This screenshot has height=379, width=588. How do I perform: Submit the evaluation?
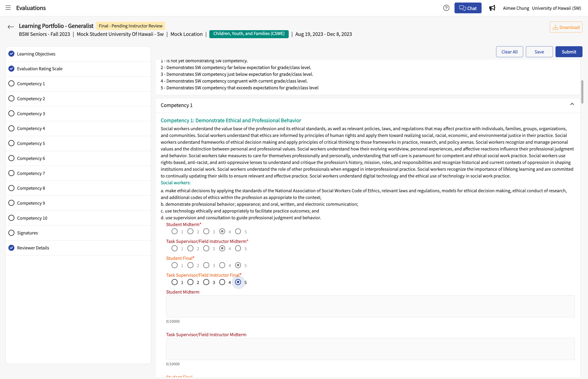click(569, 52)
